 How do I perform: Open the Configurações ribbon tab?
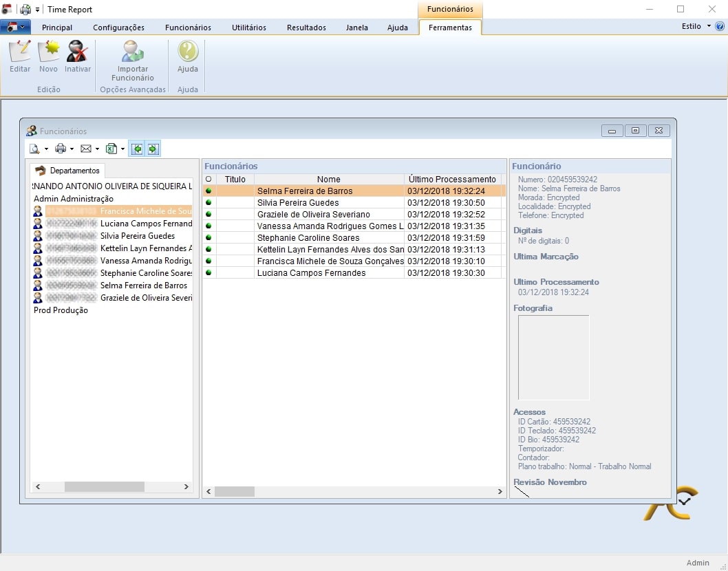(118, 28)
